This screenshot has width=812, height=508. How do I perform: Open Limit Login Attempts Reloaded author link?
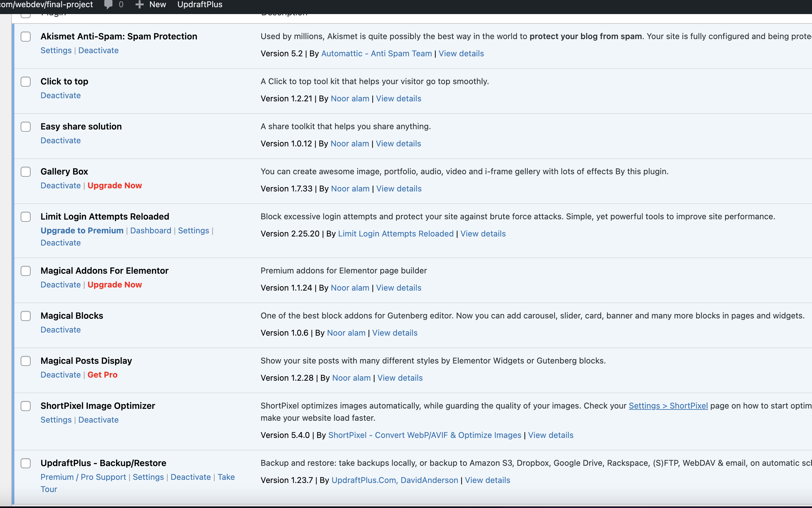tap(396, 233)
